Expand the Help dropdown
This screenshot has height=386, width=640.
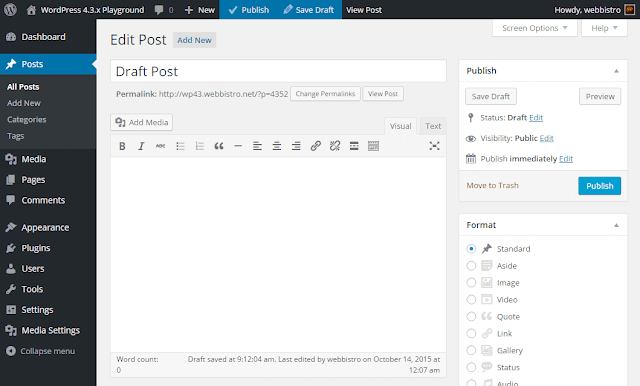(604, 28)
